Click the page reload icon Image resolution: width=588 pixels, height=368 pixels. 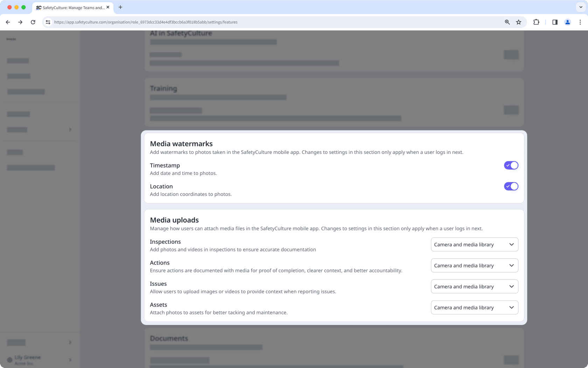click(x=33, y=22)
